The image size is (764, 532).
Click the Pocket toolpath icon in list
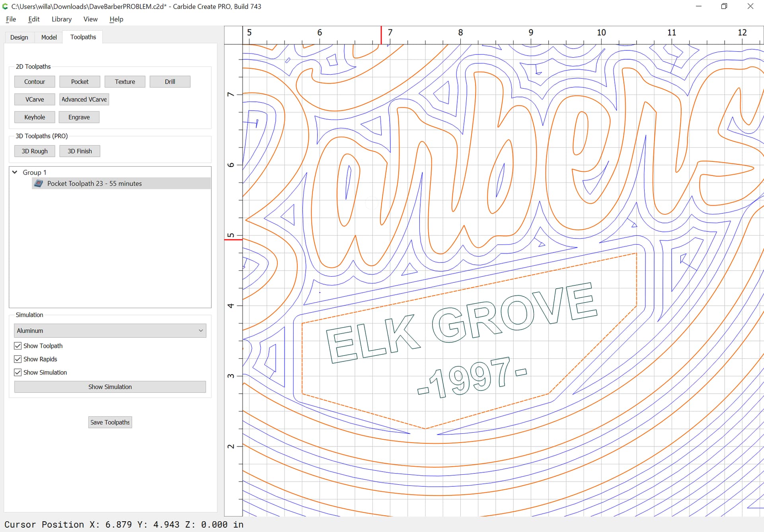[39, 183]
